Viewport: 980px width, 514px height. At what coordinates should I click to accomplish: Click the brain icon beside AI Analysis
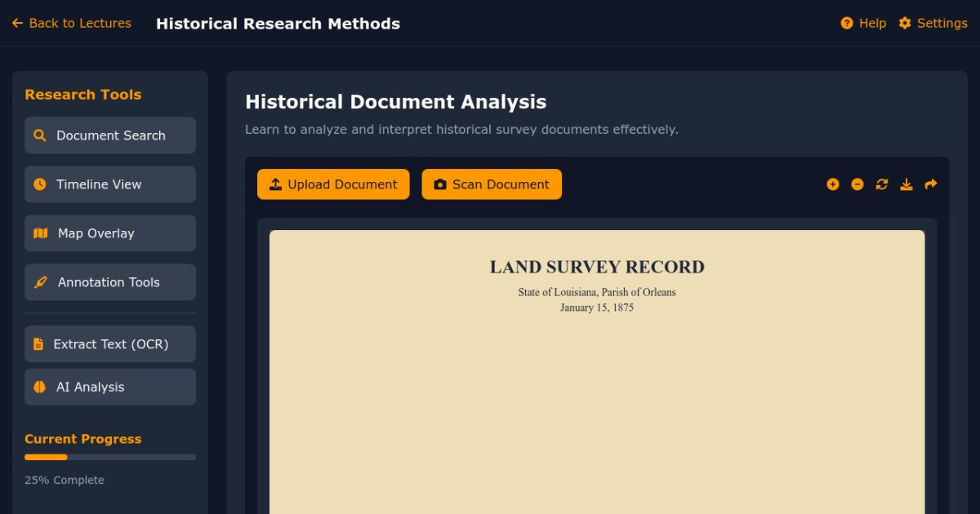39,387
